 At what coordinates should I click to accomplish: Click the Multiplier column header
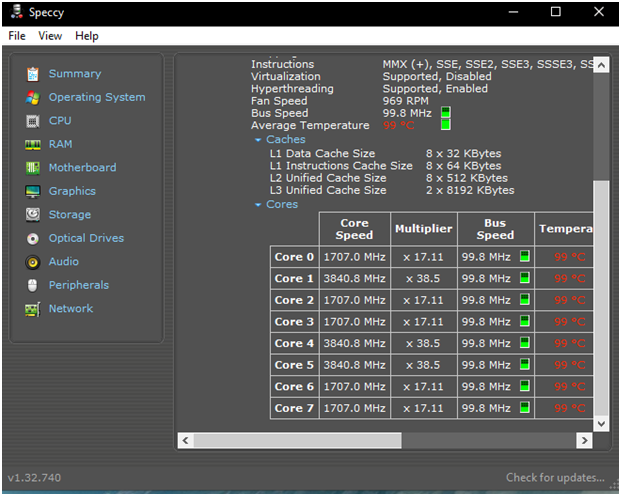(x=424, y=229)
